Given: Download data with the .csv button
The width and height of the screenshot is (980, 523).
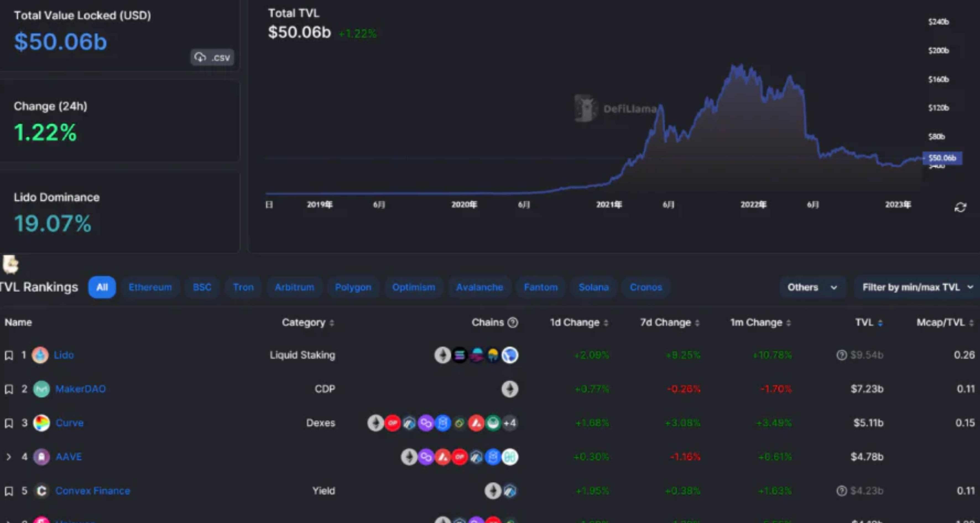Looking at the screenshot, I should (x=212, y=58).
